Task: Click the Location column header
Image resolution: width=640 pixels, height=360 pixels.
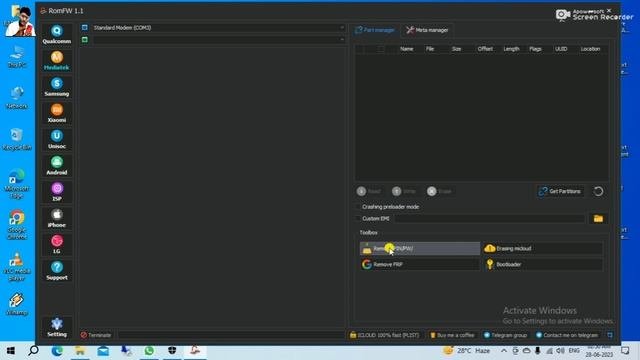Action: (x=590, y=49)
